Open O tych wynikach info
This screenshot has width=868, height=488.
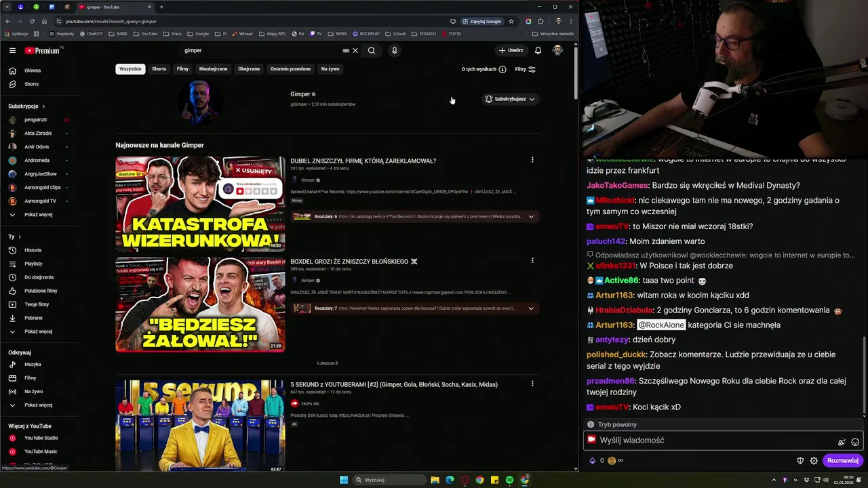point(484,69)
